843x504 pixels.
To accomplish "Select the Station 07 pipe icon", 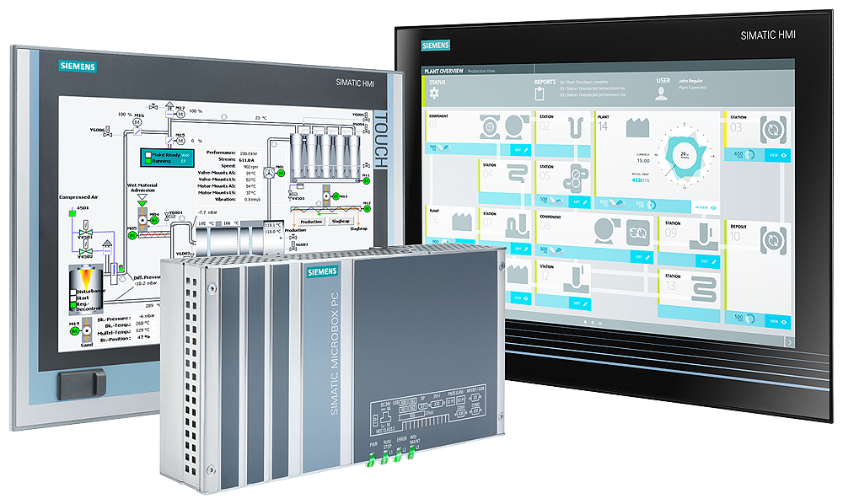I will [x=518, y=226].
